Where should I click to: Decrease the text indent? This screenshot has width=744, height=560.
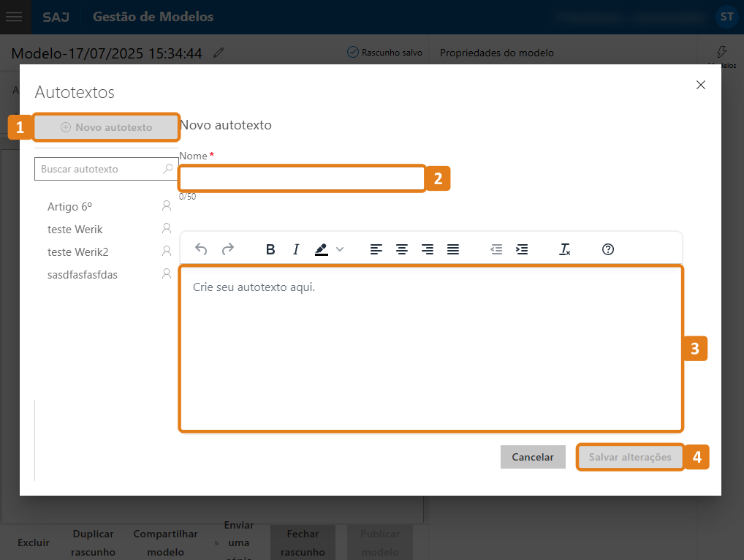(496, 249)
